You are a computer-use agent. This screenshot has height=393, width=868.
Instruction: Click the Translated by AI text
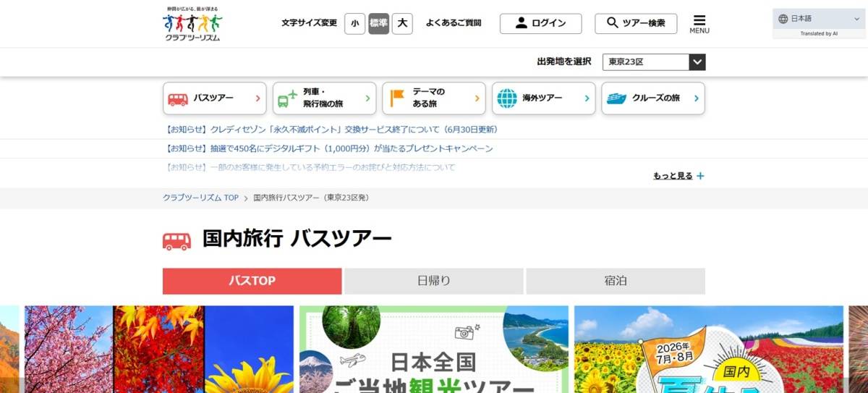point(819,34)
